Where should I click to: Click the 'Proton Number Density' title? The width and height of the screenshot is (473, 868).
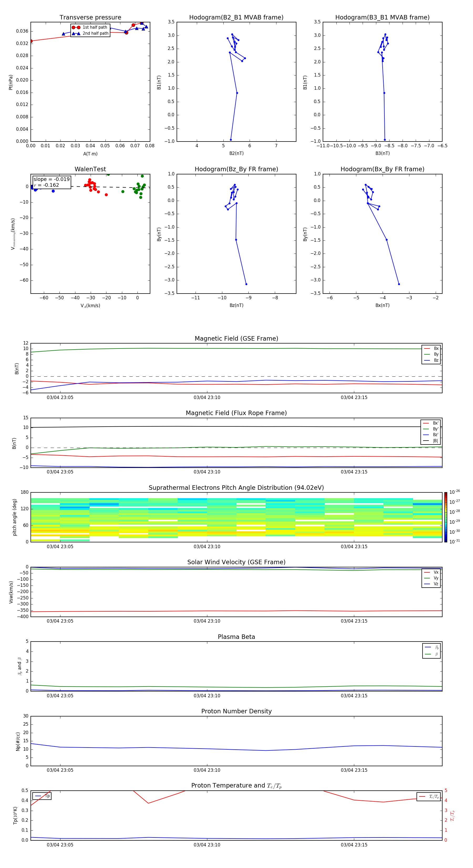click(236, 711)
